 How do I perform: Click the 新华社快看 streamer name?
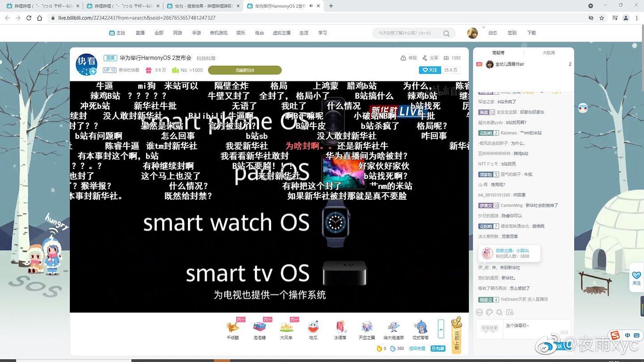(x=129, y=70)
